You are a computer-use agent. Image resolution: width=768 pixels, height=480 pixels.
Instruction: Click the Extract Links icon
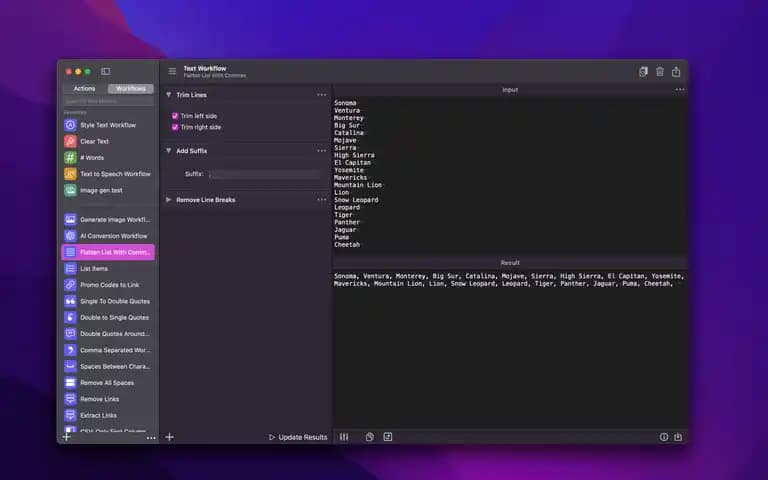[71, 415]
